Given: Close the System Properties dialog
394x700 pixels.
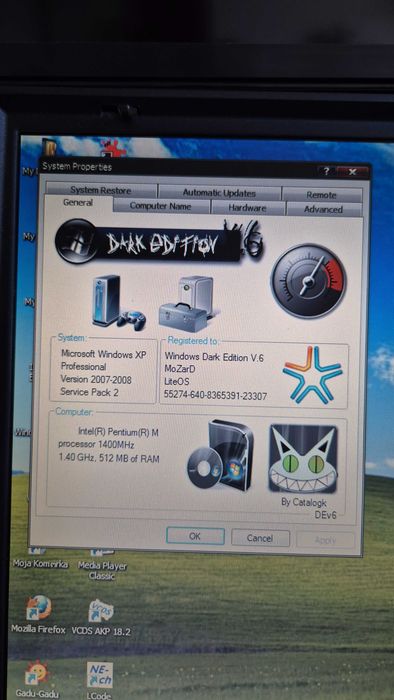Looking at the screenshot, I should pyautogui.click(x=353, y=172).
